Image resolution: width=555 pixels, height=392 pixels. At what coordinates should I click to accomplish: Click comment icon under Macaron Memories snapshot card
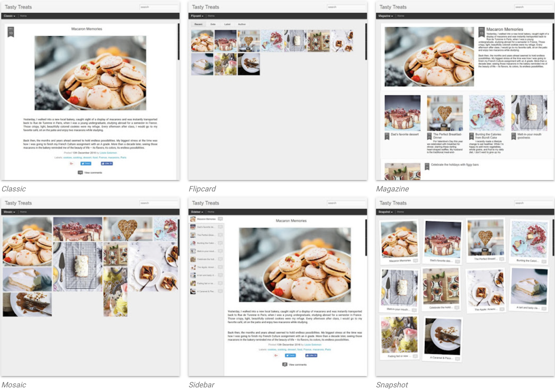click(415, 261)
